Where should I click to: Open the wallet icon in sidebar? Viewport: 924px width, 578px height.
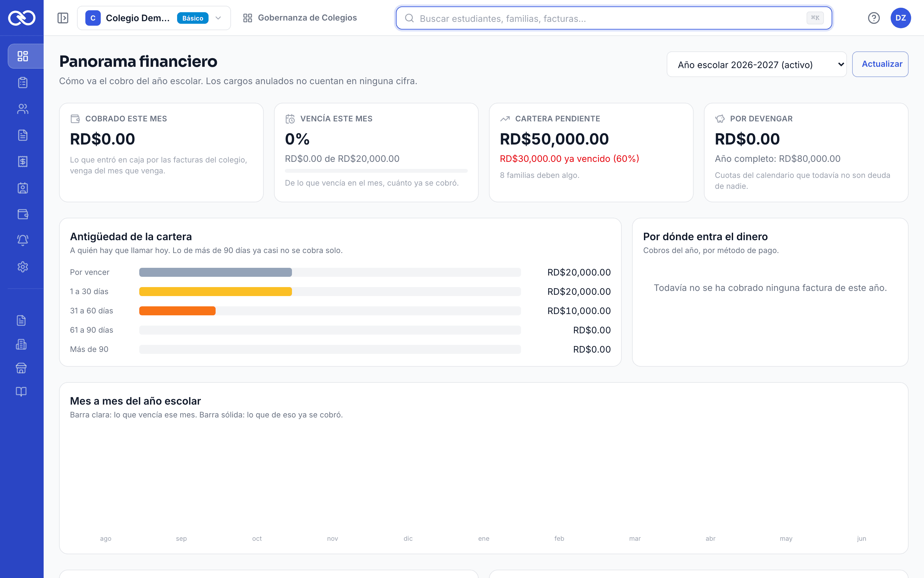click(23, 214)
